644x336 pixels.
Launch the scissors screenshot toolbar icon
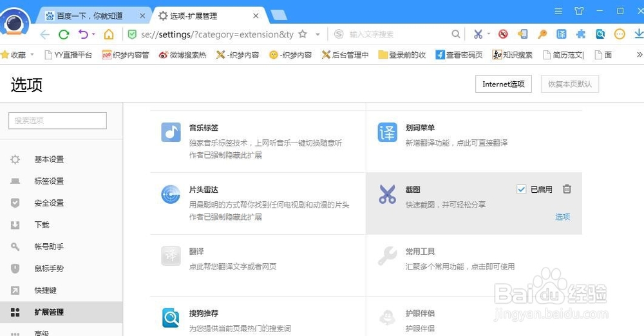tap(478, 34)
